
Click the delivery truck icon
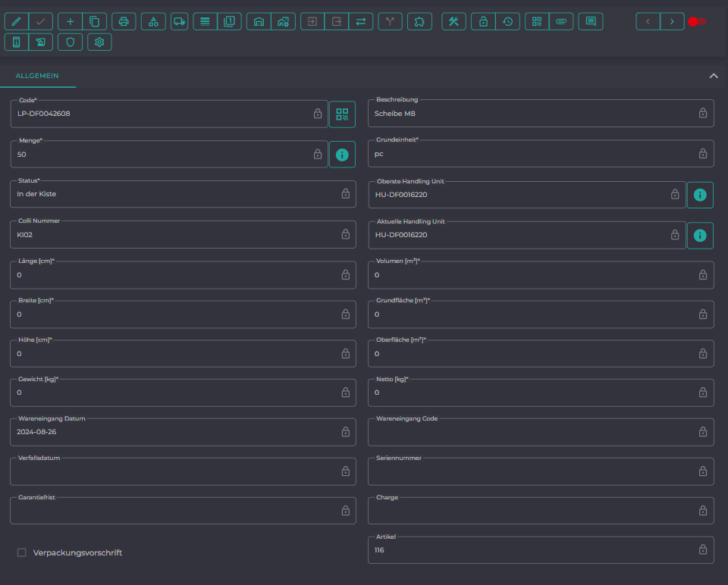point(179,22)
